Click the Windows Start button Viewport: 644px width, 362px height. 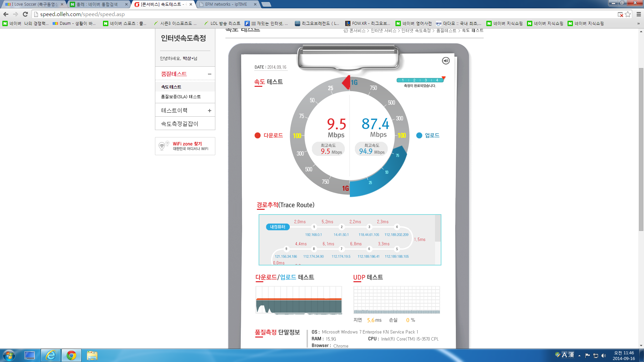[x=9, y=355]
